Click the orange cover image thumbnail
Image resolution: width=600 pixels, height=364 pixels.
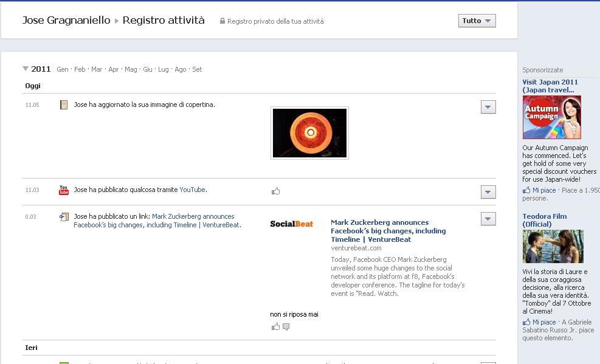coord(309,133)
